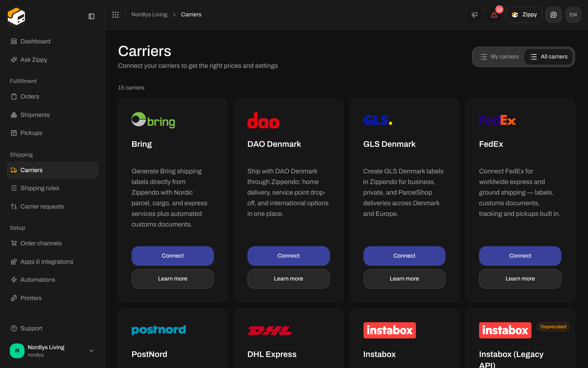Select Carriers in the sidebar
This screenshot has height=368, width=588.
point(52,170)
